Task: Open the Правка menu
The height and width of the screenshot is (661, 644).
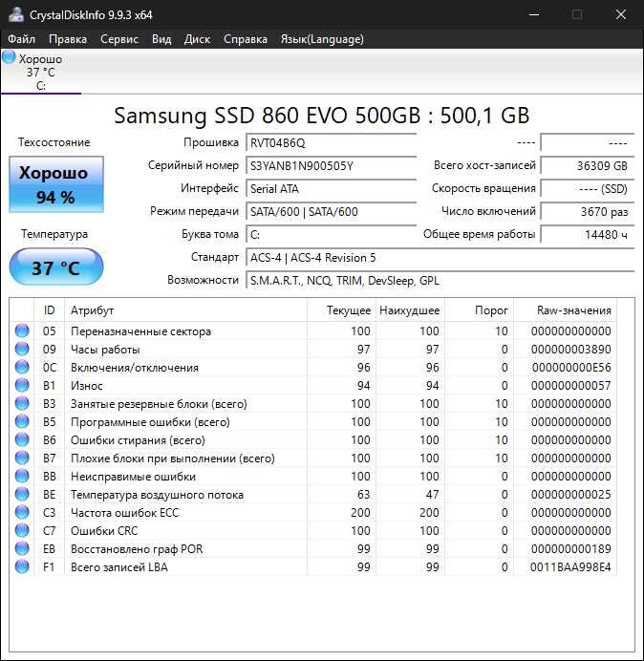Action: tap(68, 39)
